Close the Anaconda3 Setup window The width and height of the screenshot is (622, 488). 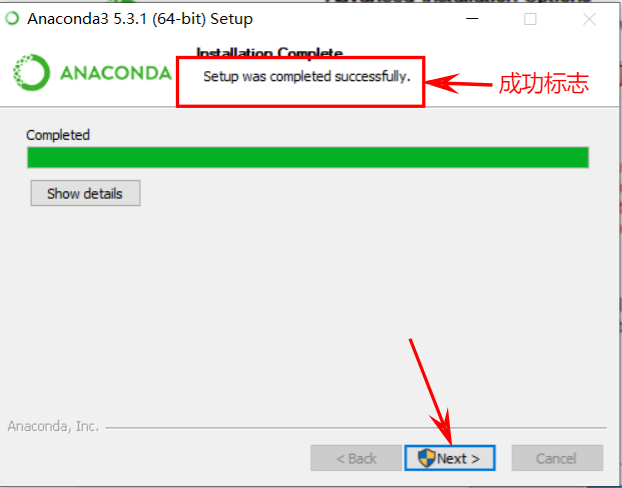[589, 19]
